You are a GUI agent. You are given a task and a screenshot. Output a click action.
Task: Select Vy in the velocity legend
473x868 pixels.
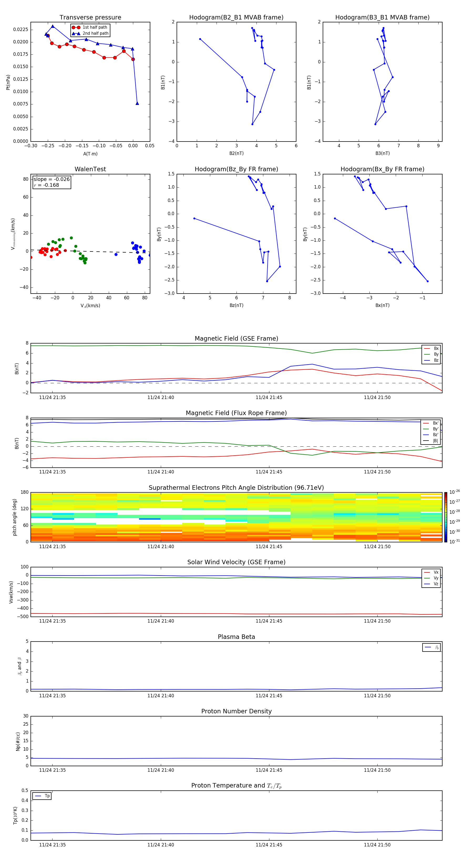point(431,578)
